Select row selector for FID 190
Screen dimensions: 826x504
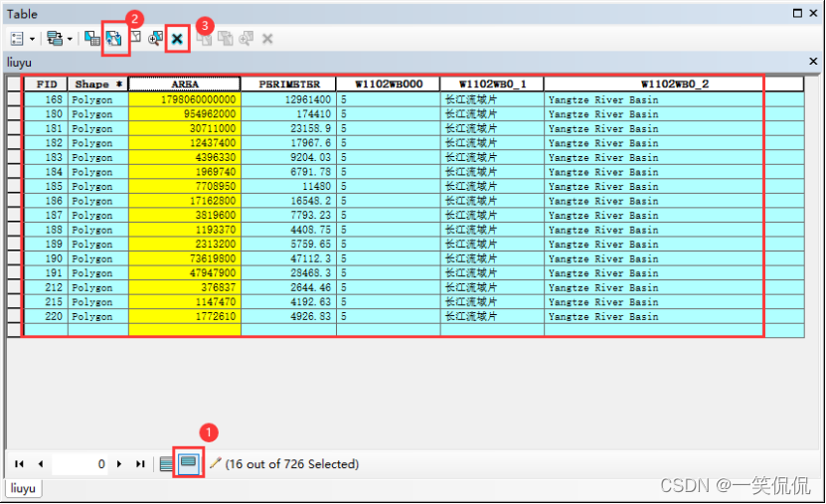coord(14,258)
